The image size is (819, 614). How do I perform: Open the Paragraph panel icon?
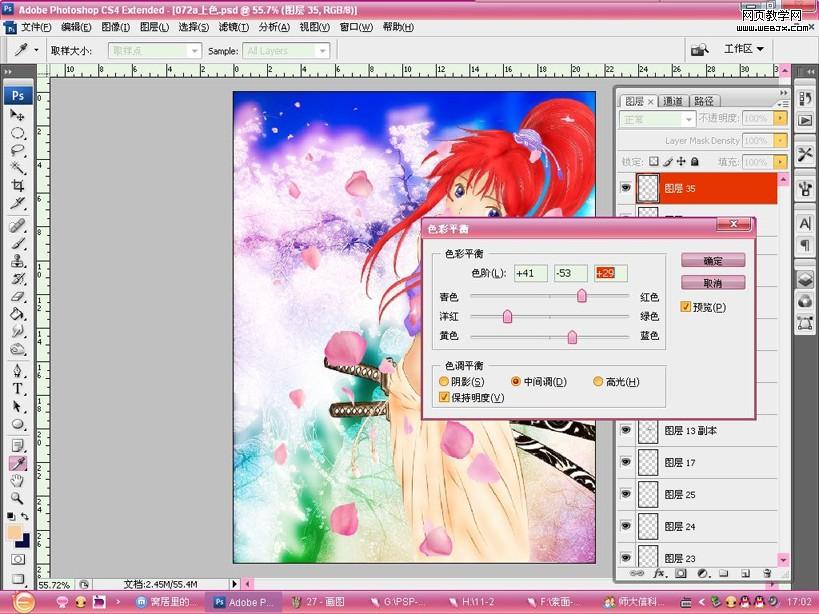pos(805,245)
